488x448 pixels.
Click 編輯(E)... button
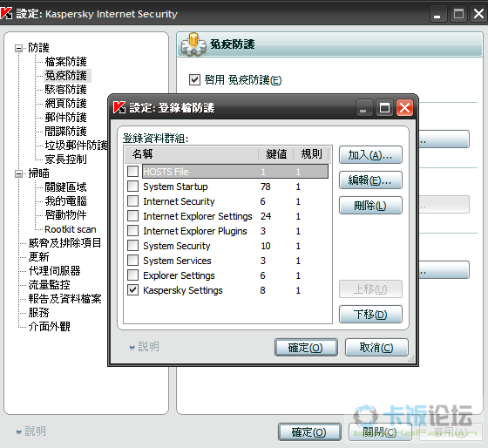tap(370, 180)
